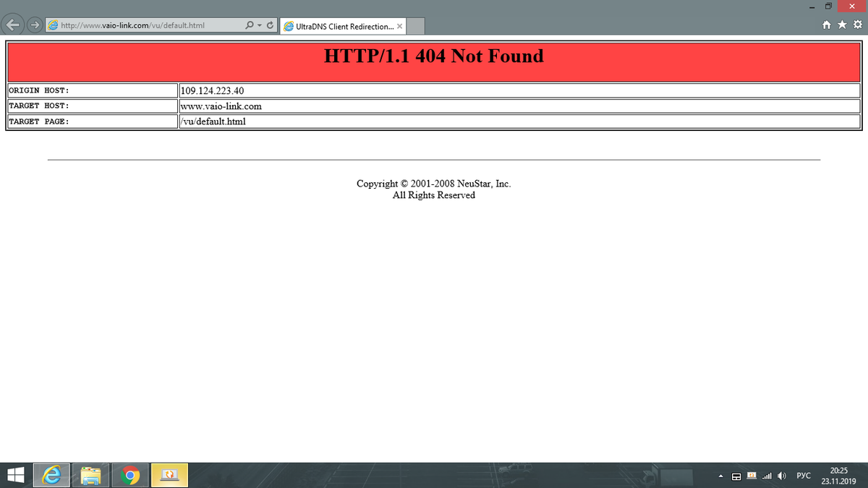Image resolution: width=868 pixels, height=488 pixels.
Task: Open the taskbar clock showing 20:25
Action: click(x=839, y=475)
